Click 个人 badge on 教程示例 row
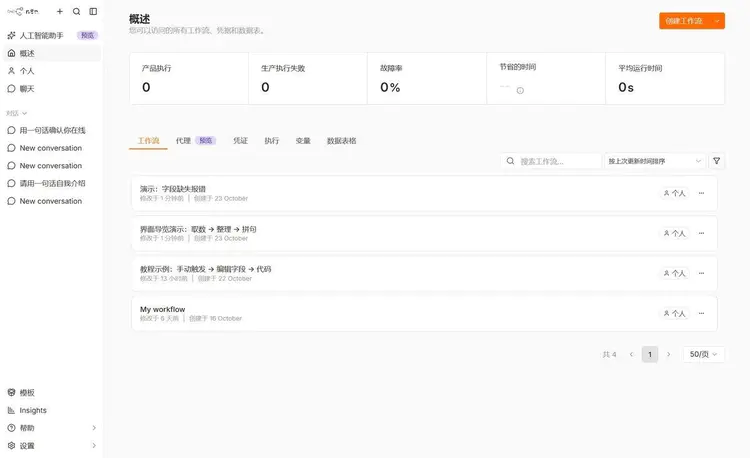Image resolution: width=750 pixels, height=458 pixels. click(674, 273)
